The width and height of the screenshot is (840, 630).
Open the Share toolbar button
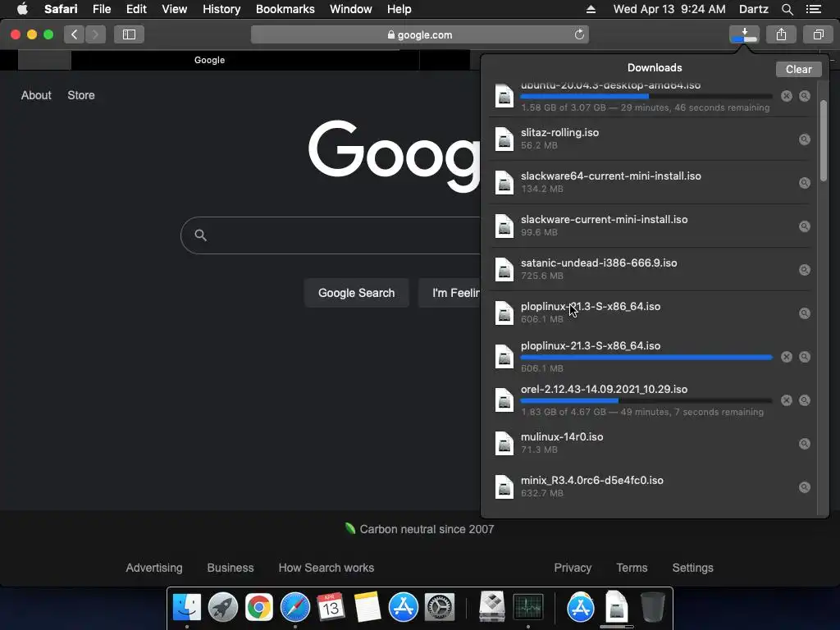coord(781,34)
